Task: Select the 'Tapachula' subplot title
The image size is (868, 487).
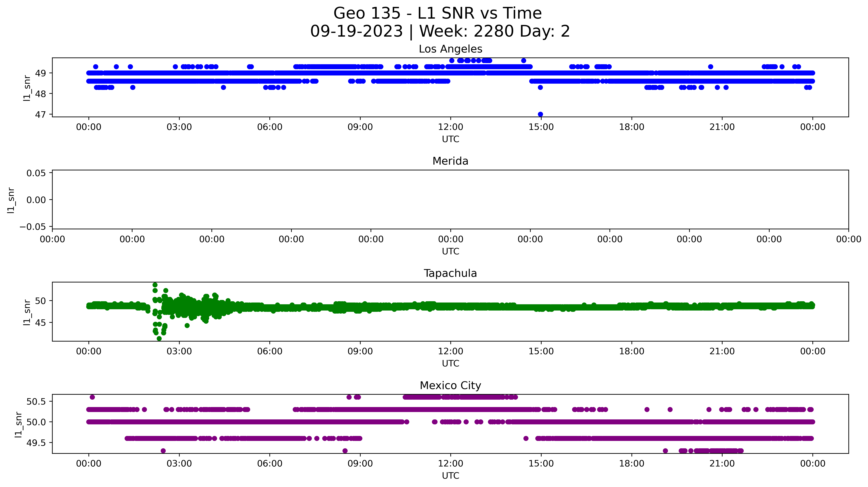Action: coord(451,273)
